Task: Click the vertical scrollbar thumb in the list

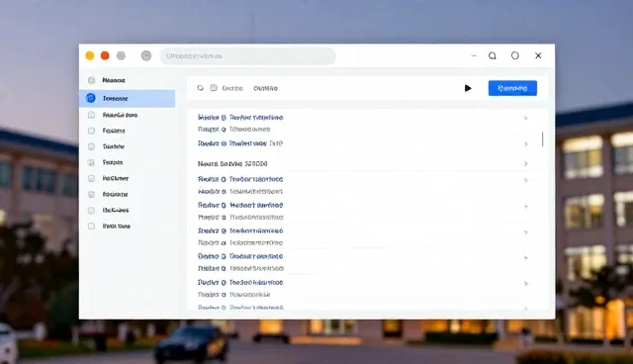Action: click(542, 138)
